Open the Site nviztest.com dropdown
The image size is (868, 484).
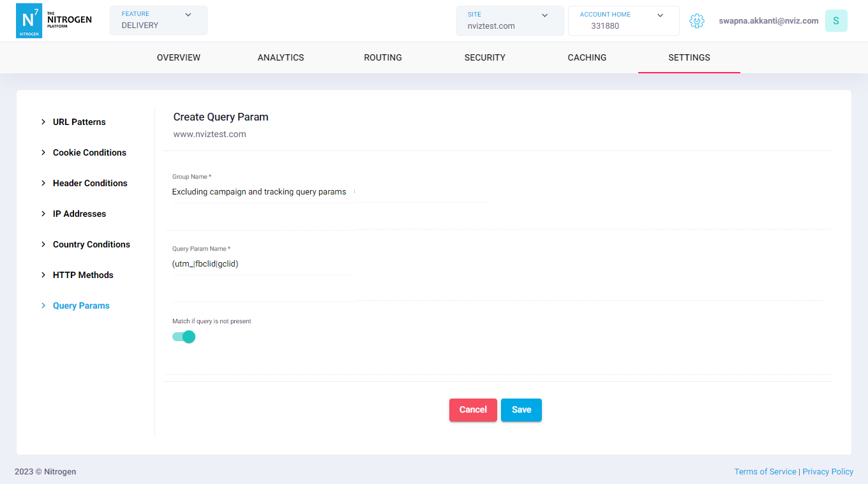pyautogui.click(x=509, y=20)
